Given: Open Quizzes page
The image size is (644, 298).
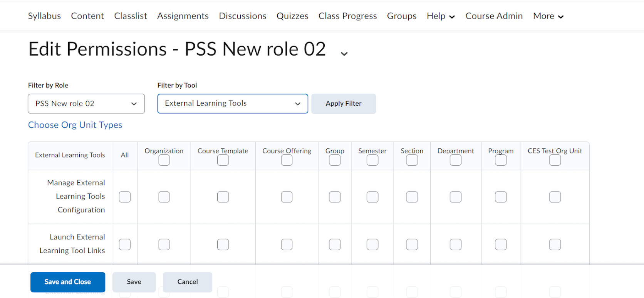Looking at the screenshot, I should click(292, 16).
